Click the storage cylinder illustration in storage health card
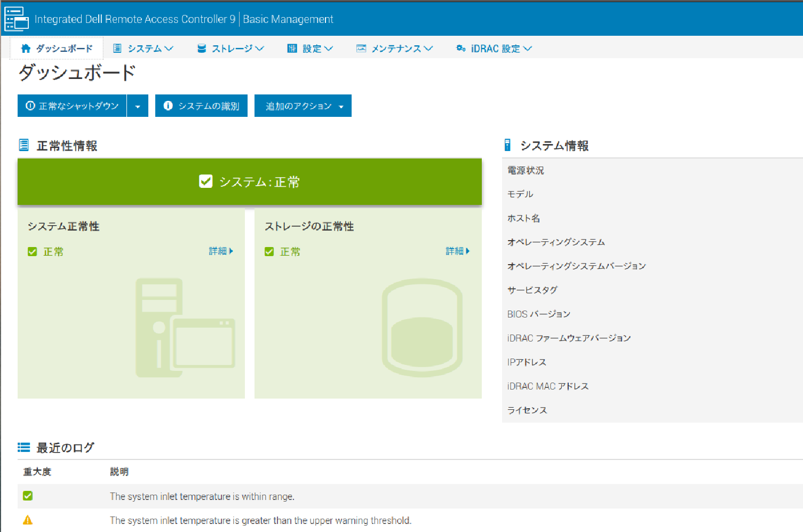Viewport: 803px width, 532px height. click(422, 328)
